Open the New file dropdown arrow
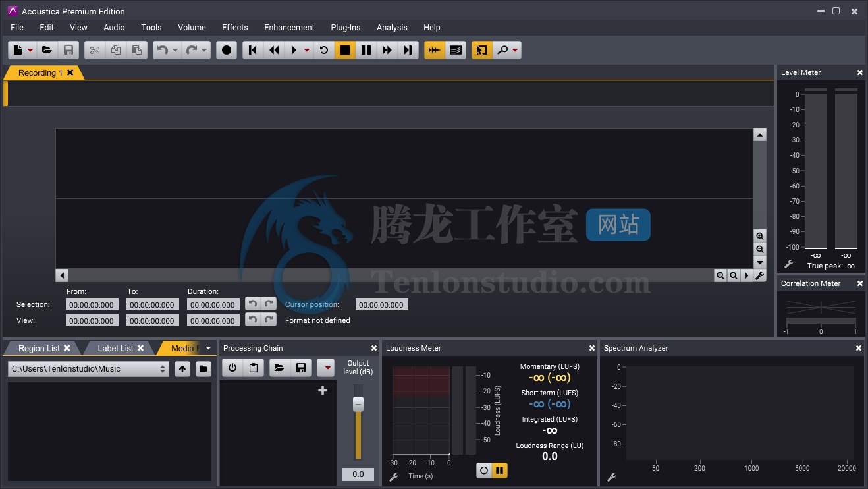The width and height of the screenshot is (868, 489). (x=30, y=50)
